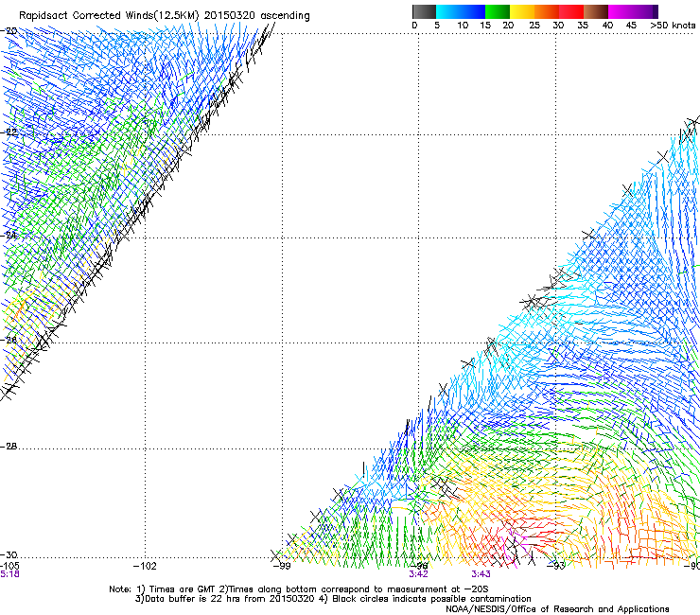Viewport: 700px width, 615px height.
Task: Click the '>50 knots' legend label
Action: click(x=673, y=26)
